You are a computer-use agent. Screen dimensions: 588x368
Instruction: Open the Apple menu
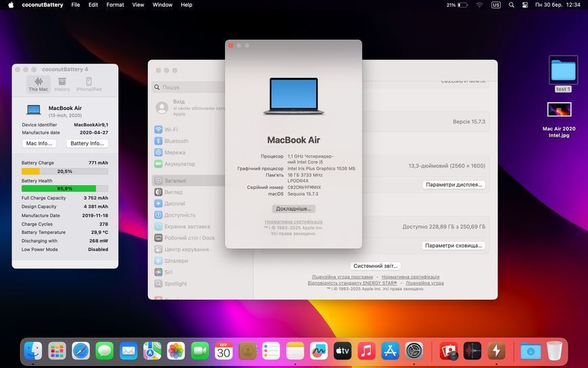click(11, 5)
